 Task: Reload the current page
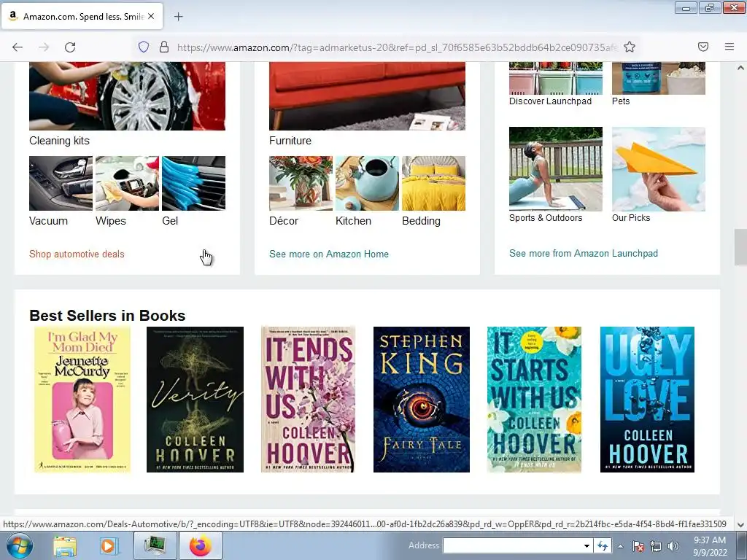pos(70,47)
